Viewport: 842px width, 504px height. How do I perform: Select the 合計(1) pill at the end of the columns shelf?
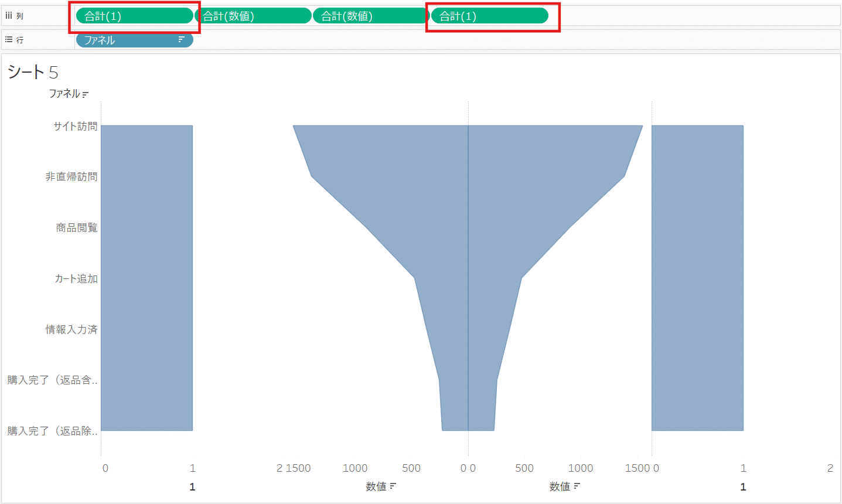pyautogui.click(x=490, y=16)
